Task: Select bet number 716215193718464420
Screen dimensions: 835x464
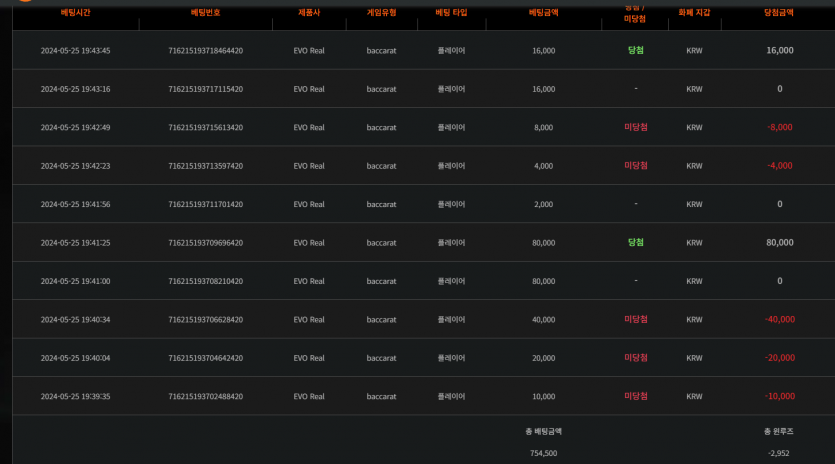Action: pos(206,51)
